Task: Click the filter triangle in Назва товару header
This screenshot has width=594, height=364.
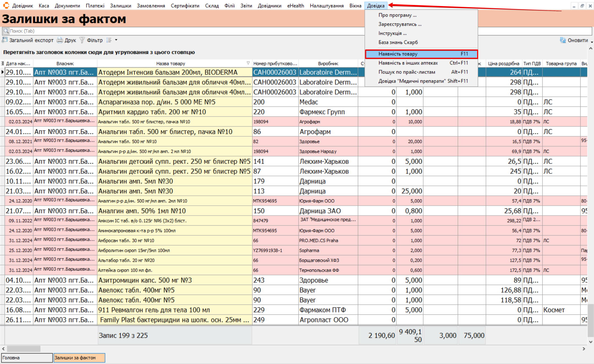Action: (248, 63)
